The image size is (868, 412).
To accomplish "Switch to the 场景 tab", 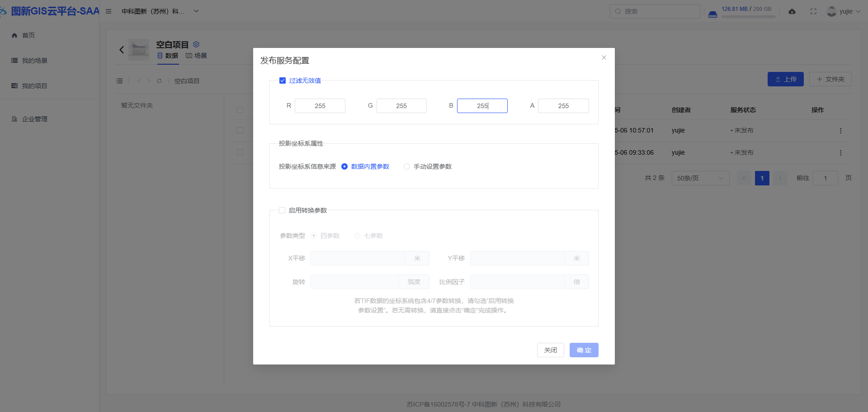I will (x=197, y=56).
